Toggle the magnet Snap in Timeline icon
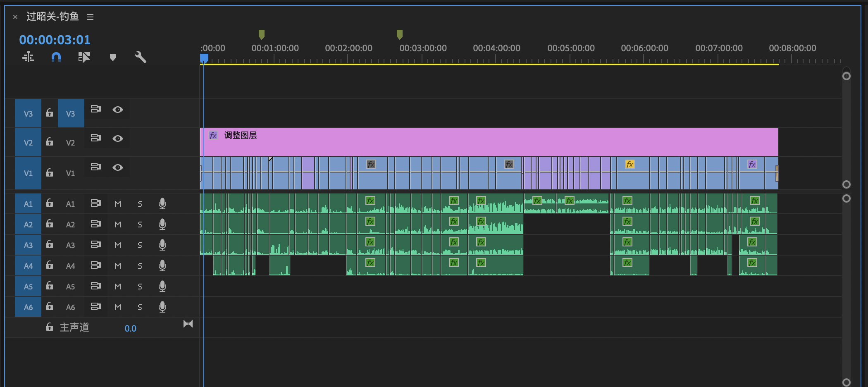This screenshot has width=868, height=387. point(56,57)
